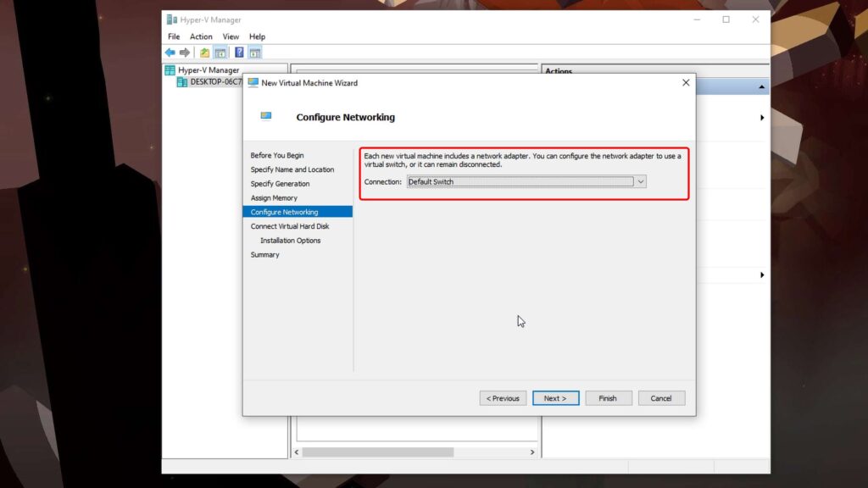The height and width of the screenshot is (488, 868).
Task: Click the up one level folder icon
Action: point(205,53)
